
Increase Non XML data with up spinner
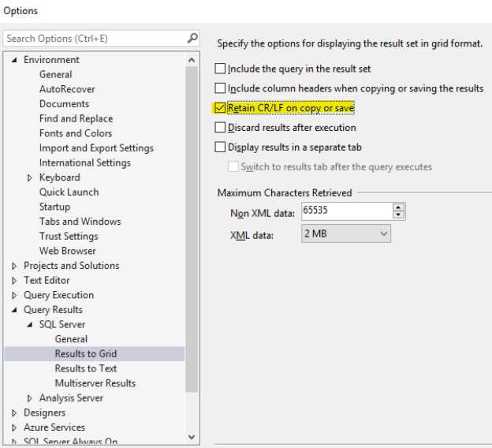click(x=398, y=207)
